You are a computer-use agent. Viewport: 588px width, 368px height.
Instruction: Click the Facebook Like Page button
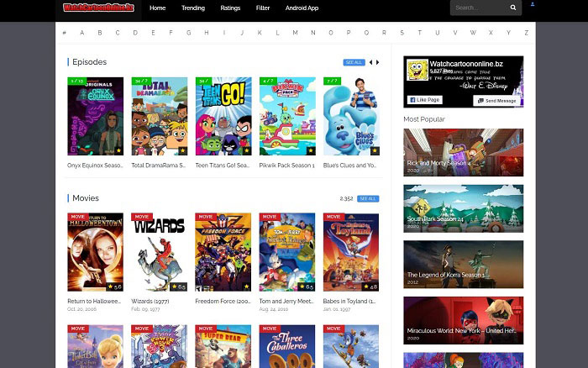tap(424, 100)
